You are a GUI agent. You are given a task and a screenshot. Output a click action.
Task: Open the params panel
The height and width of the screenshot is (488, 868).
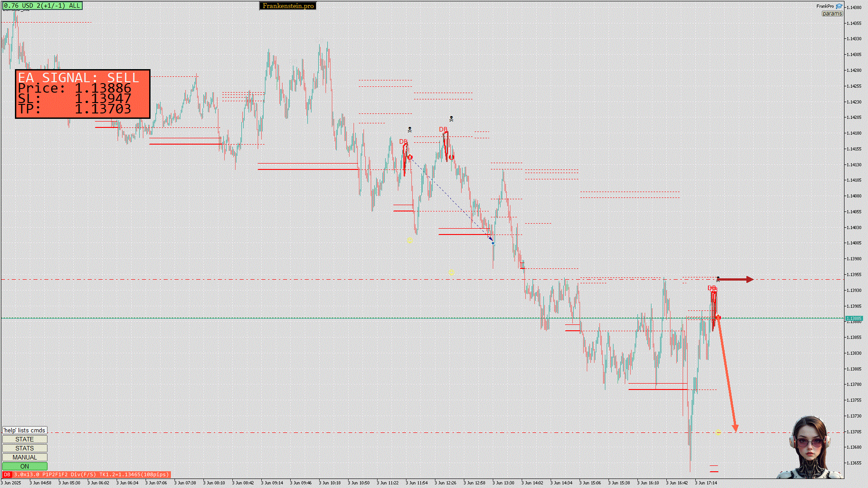click(832, 14)
